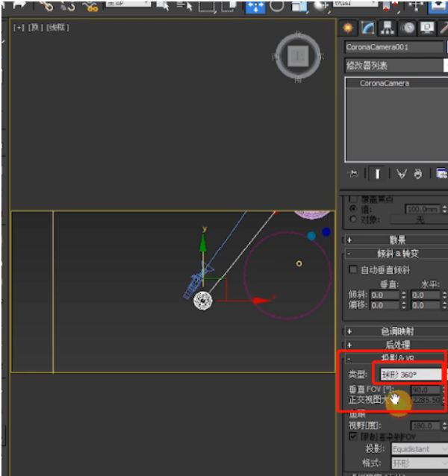Image resolution: width=448 pixels, height=476 pixels.
Task: Click Make Unique icon below modifier stack
Action: [x=402, y=174]
